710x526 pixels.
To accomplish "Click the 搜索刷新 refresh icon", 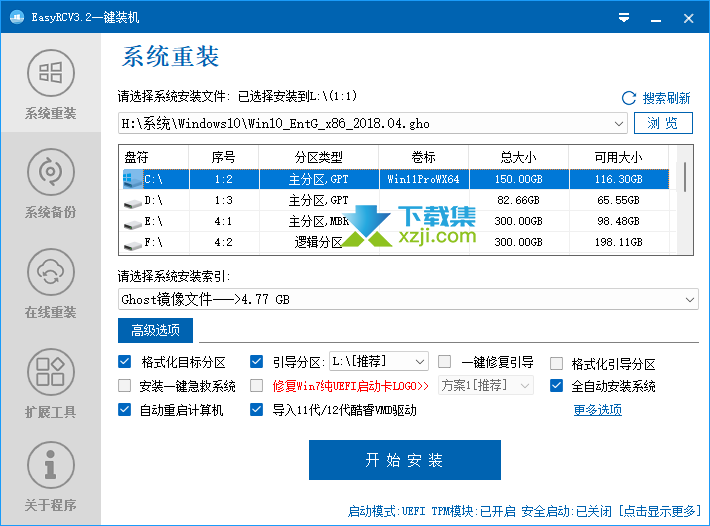I will tap(628, 98).
